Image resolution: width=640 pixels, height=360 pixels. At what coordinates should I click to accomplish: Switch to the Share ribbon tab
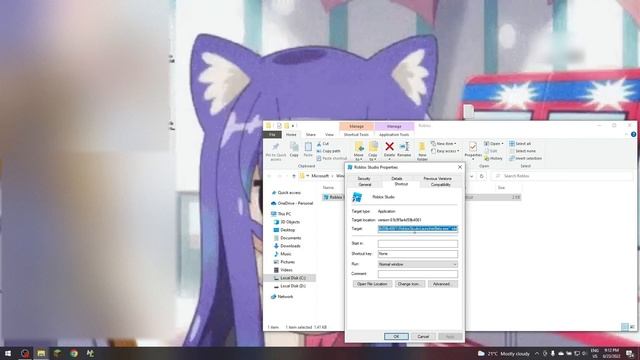point(311,134)
